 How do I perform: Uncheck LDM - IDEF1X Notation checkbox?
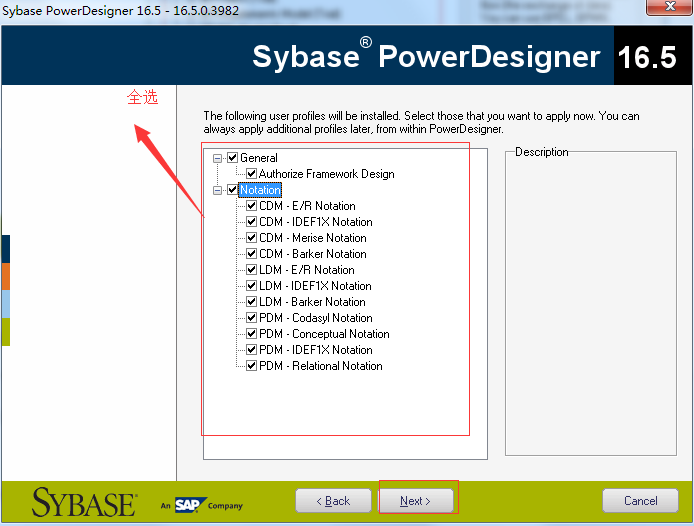251,286
